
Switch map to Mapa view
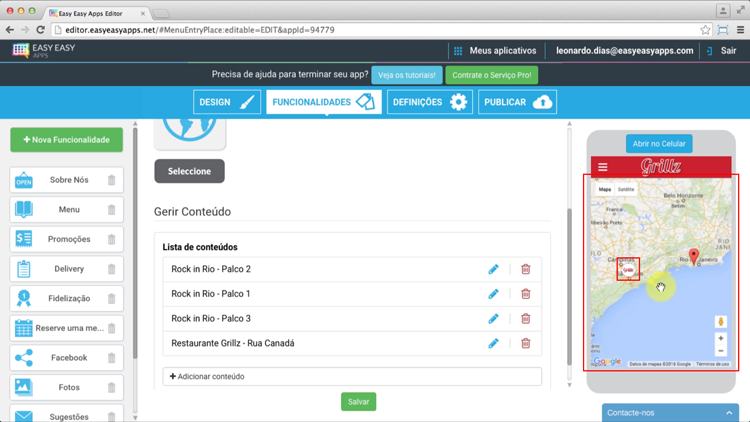(605, 189)
